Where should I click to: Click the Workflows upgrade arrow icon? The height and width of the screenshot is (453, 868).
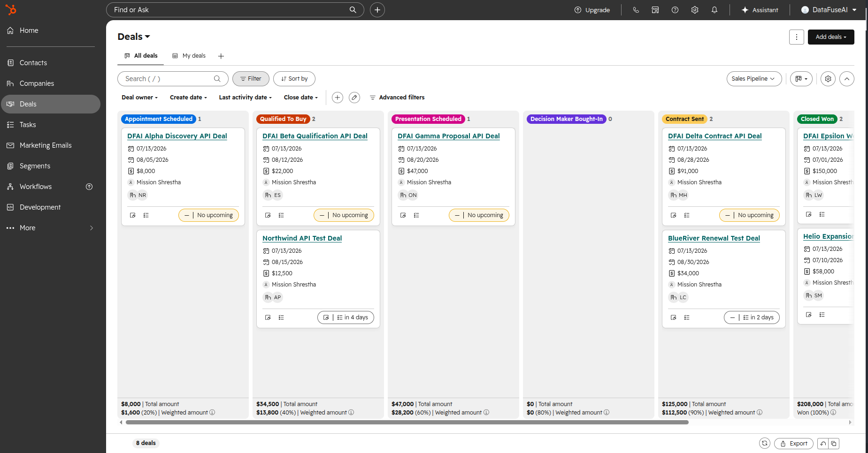[x=89, y=187]
